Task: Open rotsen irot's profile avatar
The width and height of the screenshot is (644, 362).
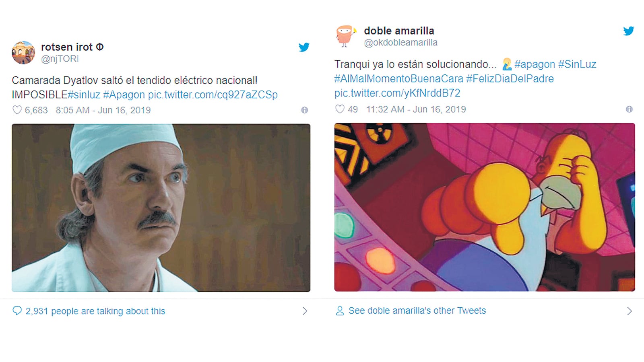Action: tap(23, 53)
